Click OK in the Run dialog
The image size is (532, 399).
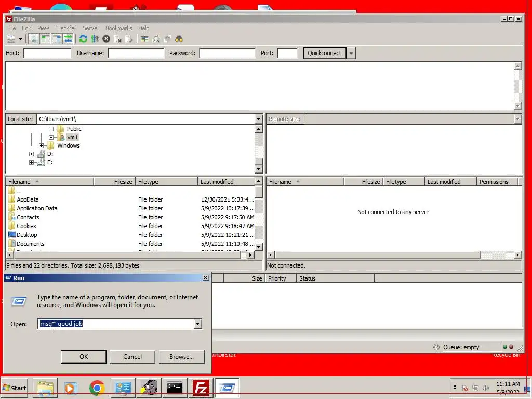point(84,357)
